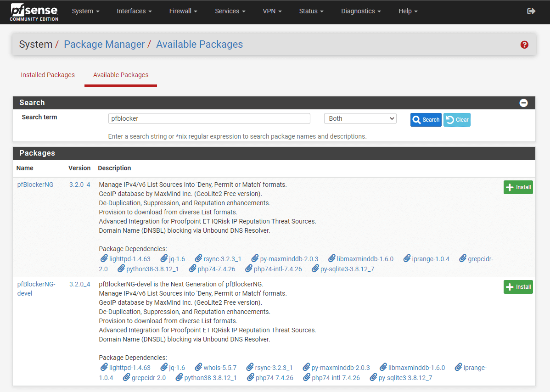Click the pfSense Community Edition logo
The height and width of the screenshot is (392, 550).
click(x=34, y=12)
